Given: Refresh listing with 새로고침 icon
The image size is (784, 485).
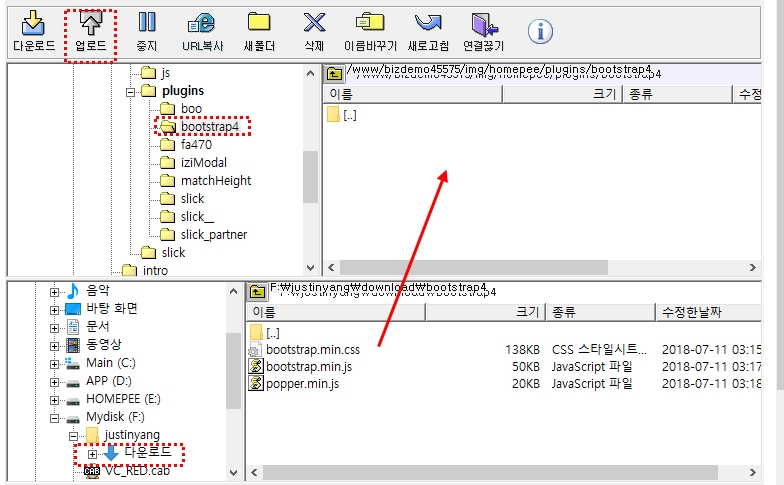Looking at the screenshot, I should point(427,32).
